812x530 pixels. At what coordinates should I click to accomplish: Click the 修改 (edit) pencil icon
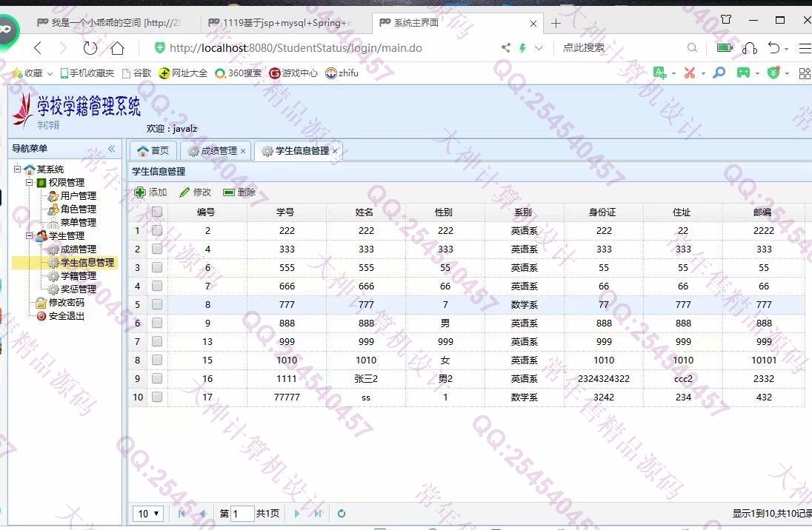pyautogui.click(x=184, y=192)
